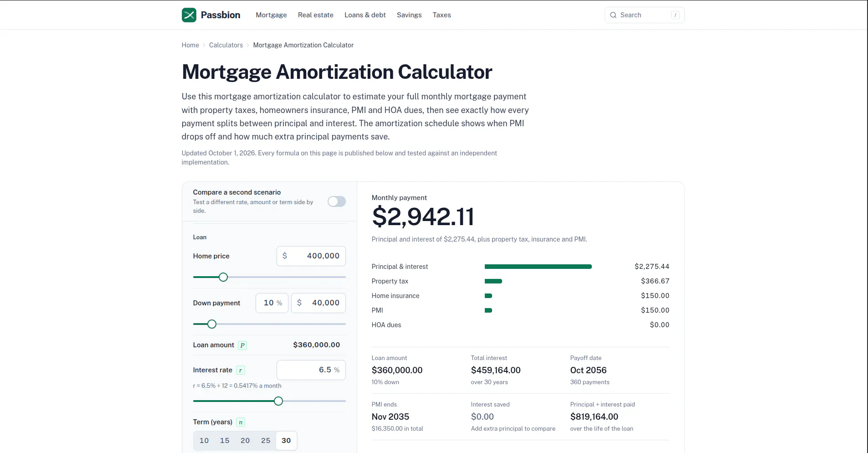868x453 pixels.
Task: Select the 10 year term option
Action: [x=204, y=441]
